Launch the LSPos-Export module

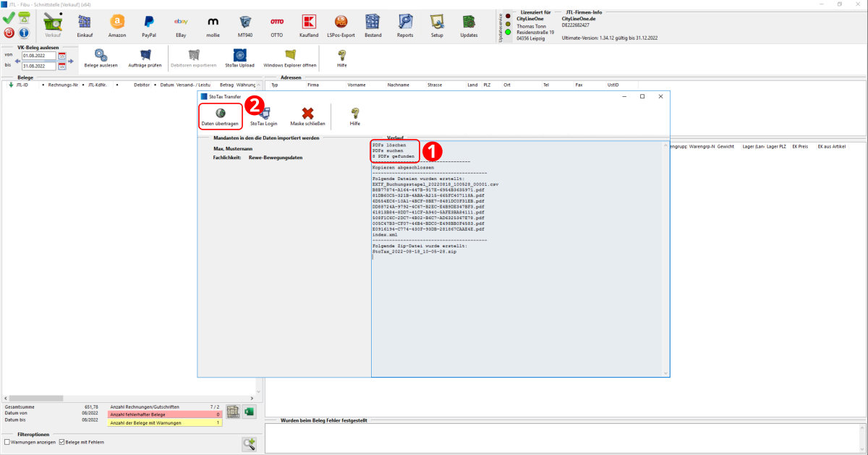pos(341,26)
